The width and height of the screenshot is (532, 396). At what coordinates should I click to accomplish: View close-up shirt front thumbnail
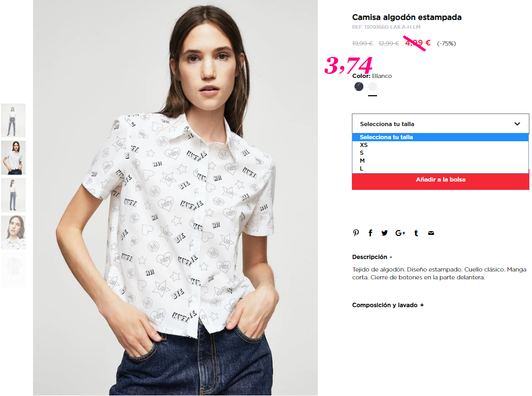point(13,157)
